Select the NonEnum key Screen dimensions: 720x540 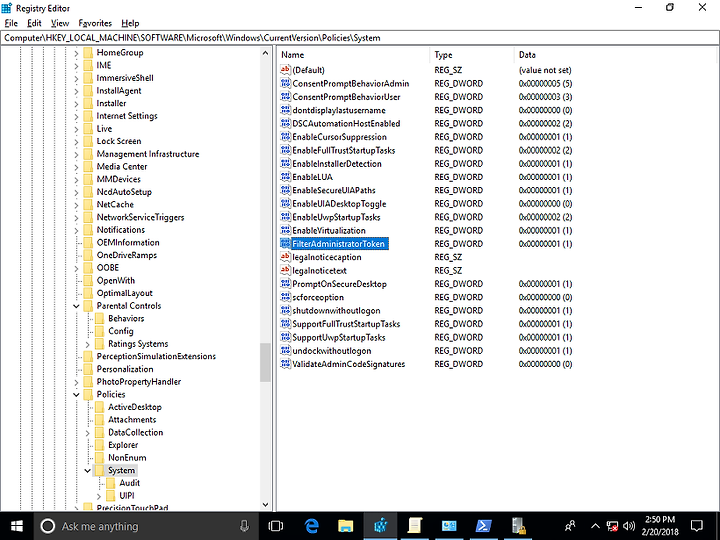tap(127, 458)
